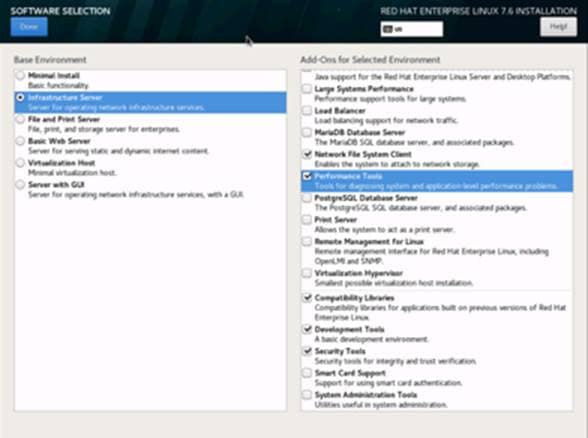Screen dimensions: 588x438
Task: Tick System Administration Tools checkbox
Action: (x=307, y=394)
